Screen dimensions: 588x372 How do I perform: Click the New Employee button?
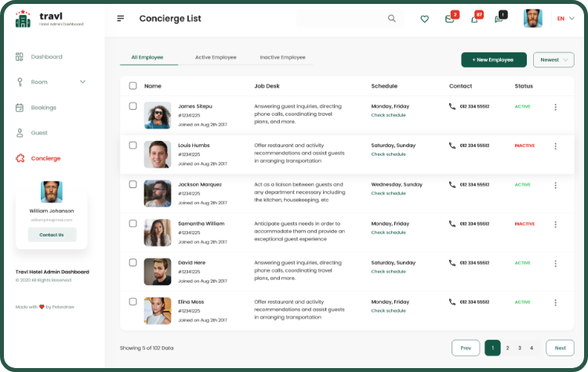coord(493,60)
